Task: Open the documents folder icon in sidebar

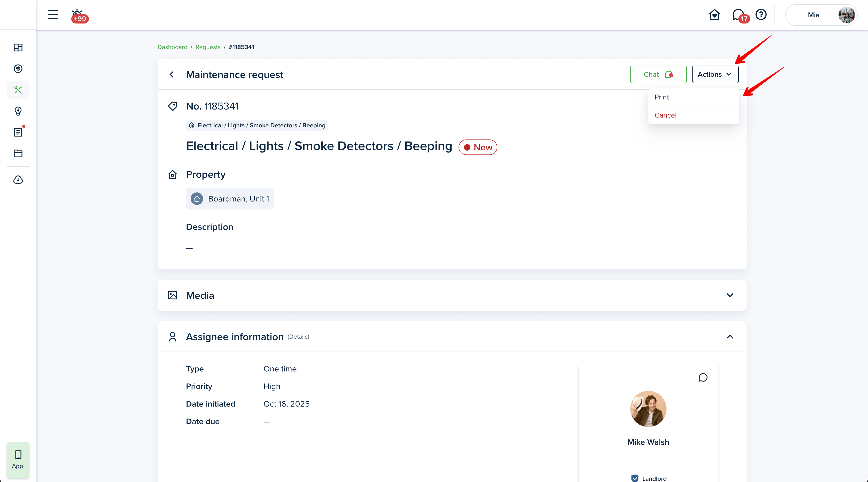Action: [18, 153]
